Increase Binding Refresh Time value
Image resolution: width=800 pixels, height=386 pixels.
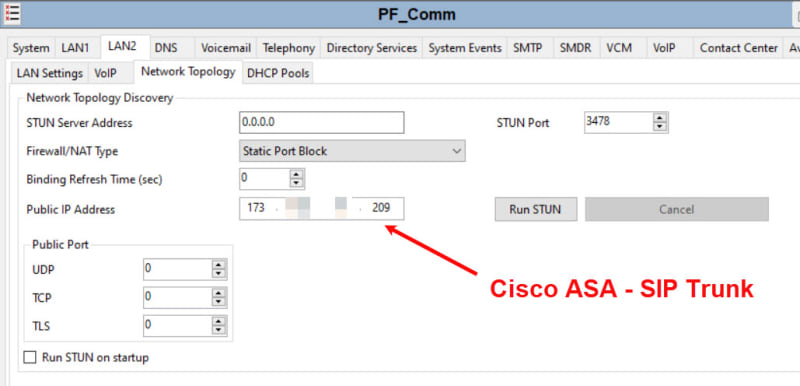point(297,174)
